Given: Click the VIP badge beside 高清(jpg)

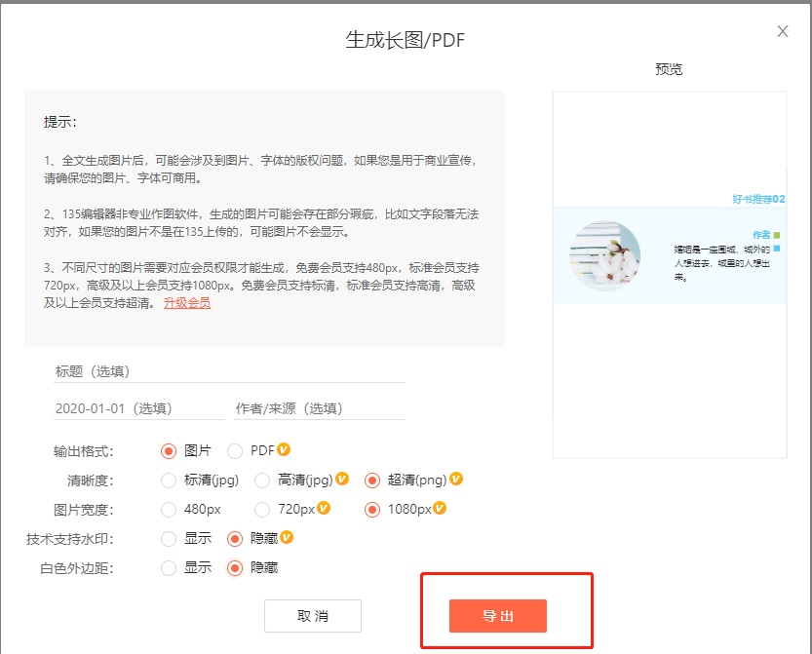Looking at the screenshot, I should point(342,479).
